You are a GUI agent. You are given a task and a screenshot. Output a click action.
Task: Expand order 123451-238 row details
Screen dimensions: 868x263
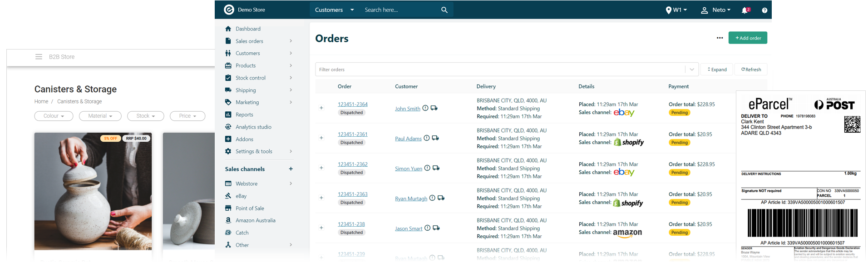(x=321, y=228)
